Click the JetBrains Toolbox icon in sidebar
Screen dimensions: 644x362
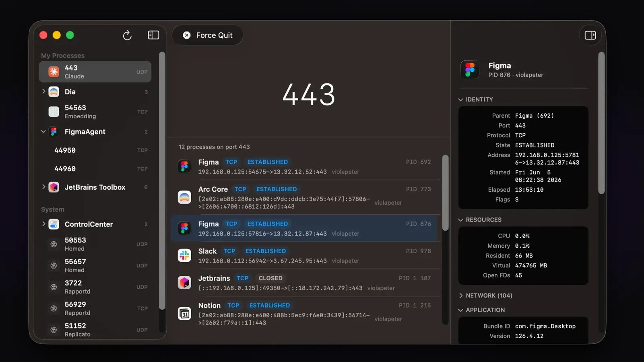[54, 187]
